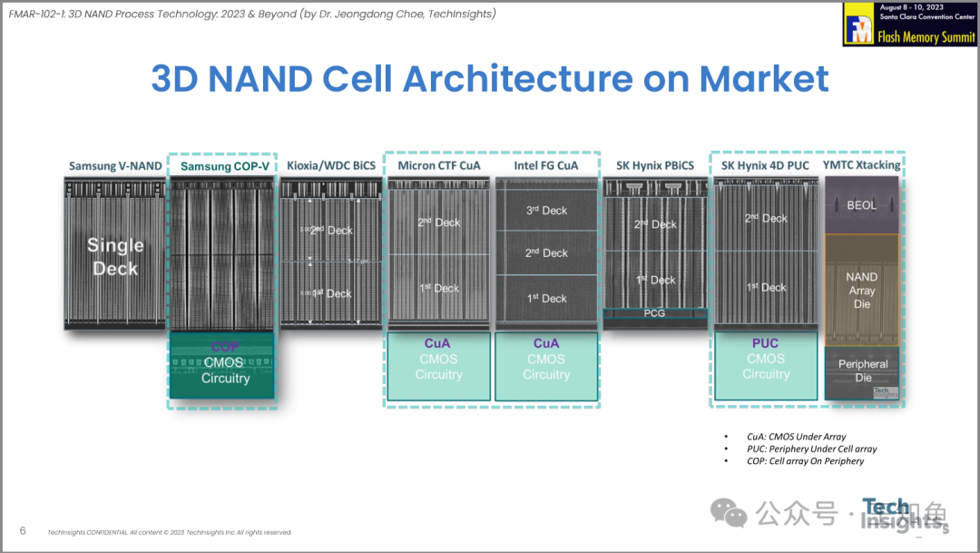This screenshot has width=980, height=553.
Task: Select the 'Intel FG CuA' label
Action: (x=546, y=166)
